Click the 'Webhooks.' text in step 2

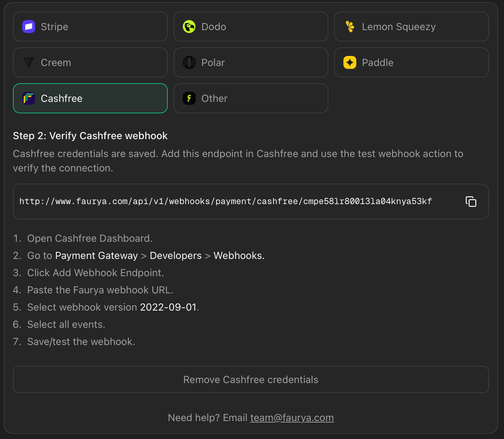239,255
